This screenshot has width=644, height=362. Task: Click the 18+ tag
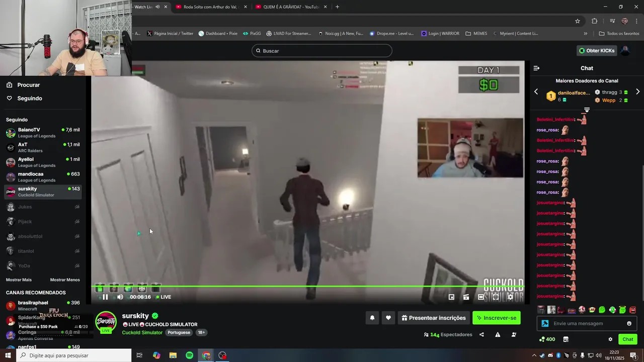(201, 332)
